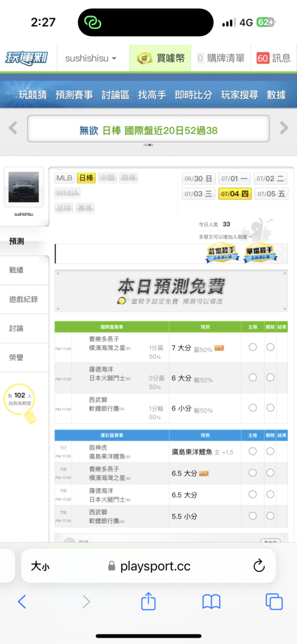The image size is (297, 644).
Task: Choose the 07/05 五 date button
Action: click(271, 193)
